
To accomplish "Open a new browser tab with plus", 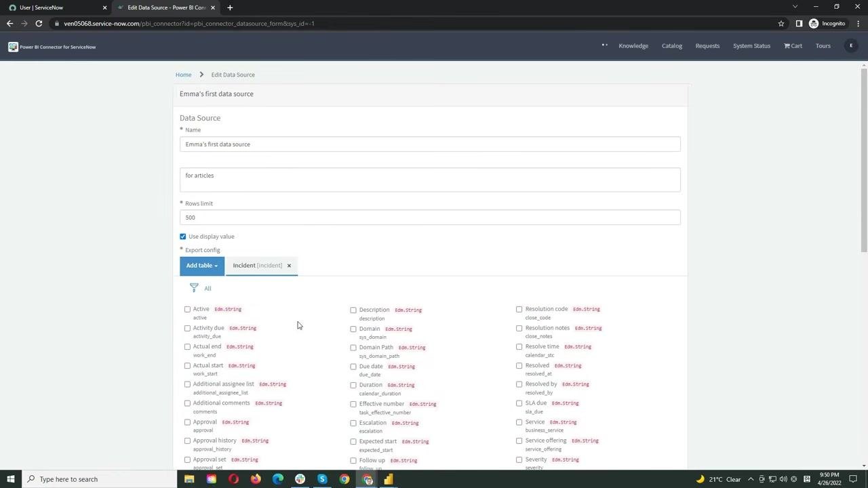I will [x=230, y=7].
